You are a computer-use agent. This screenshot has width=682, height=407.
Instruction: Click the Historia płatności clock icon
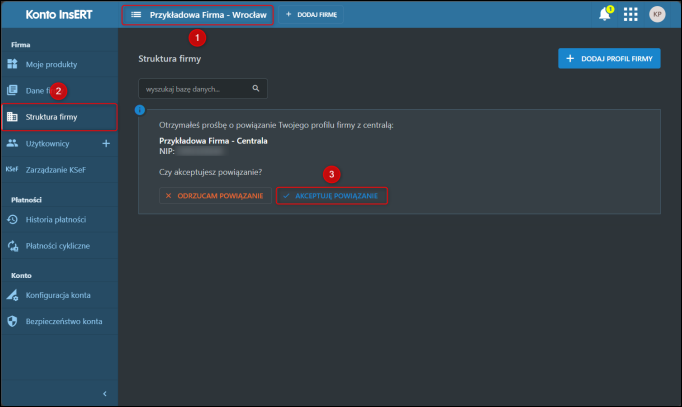click(x=12, y=219)
